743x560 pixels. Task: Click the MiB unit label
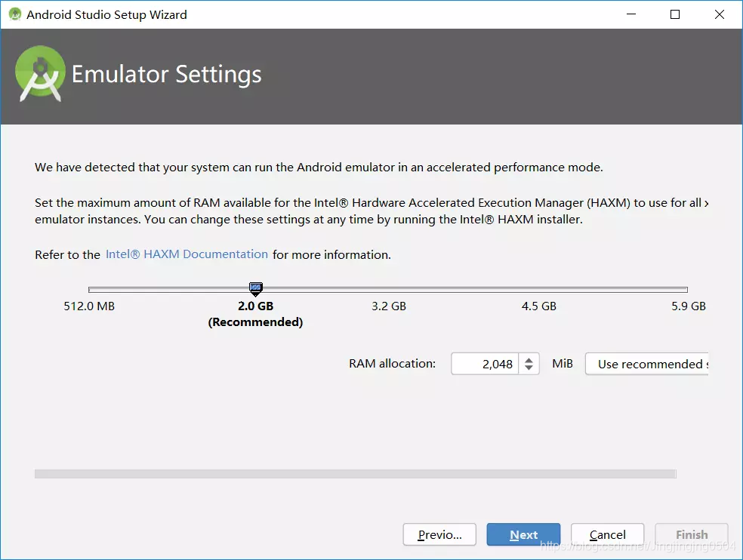pyautogui.click(x=563, y=363)
